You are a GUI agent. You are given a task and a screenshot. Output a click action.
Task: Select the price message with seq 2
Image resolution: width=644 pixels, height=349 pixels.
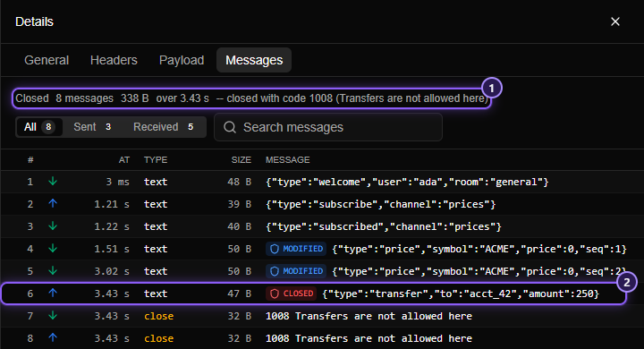tap(479, 271)
